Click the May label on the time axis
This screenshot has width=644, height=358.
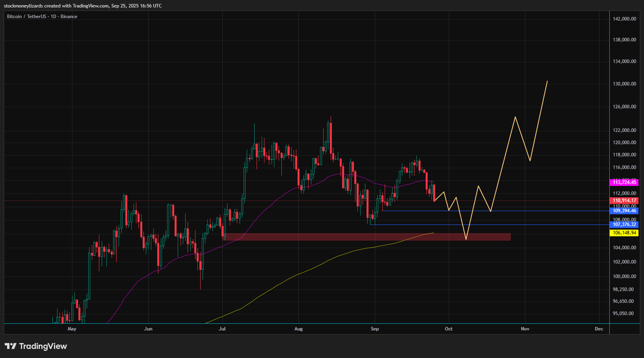point(72,329)
